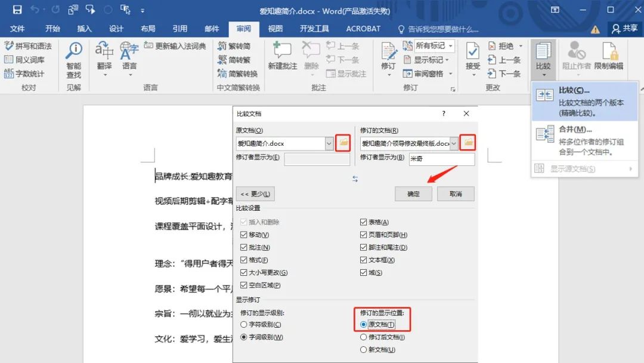Image resolution: width=644 pixels, height=363 pixels.
Task: Swap the original and revised documents
Action: (x=355, y=179)
